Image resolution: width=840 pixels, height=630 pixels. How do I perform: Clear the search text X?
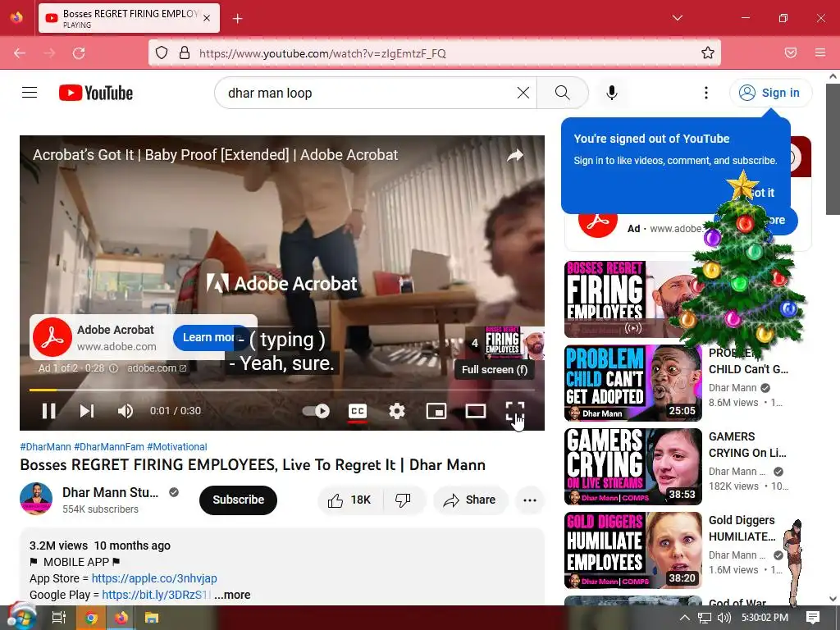click(x=523, y=93)
